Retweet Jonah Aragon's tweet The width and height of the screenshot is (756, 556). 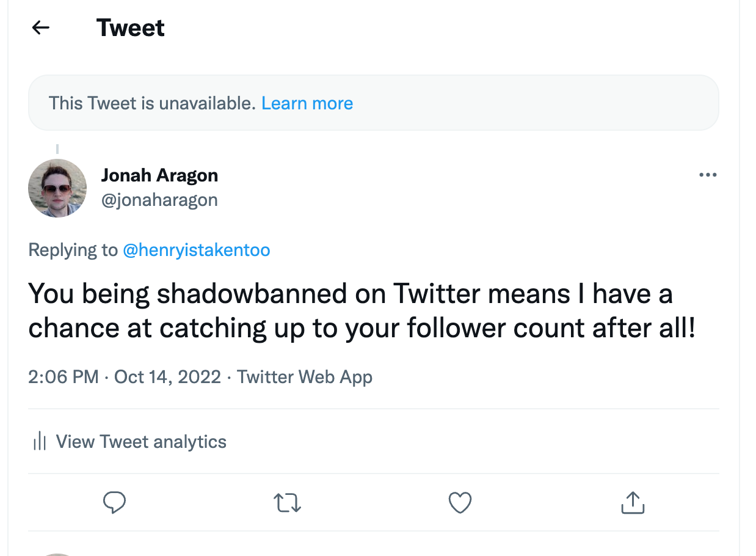[287, 502]
